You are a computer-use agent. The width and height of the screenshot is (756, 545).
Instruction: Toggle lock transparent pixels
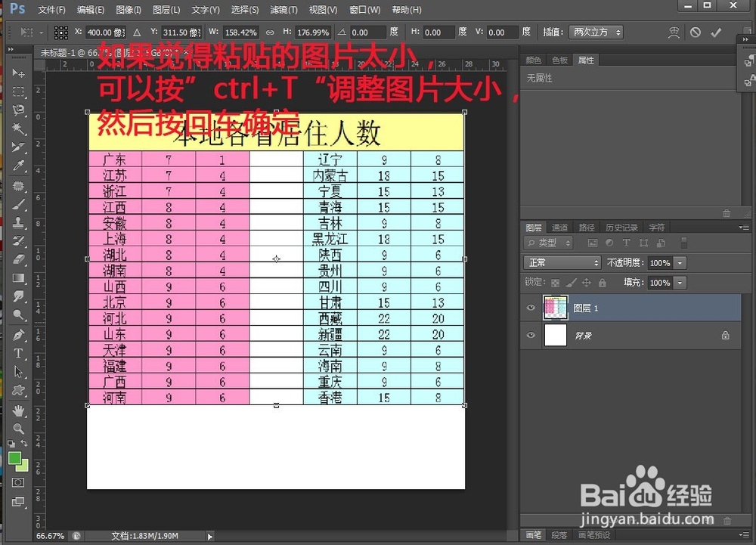coord(556,283)
